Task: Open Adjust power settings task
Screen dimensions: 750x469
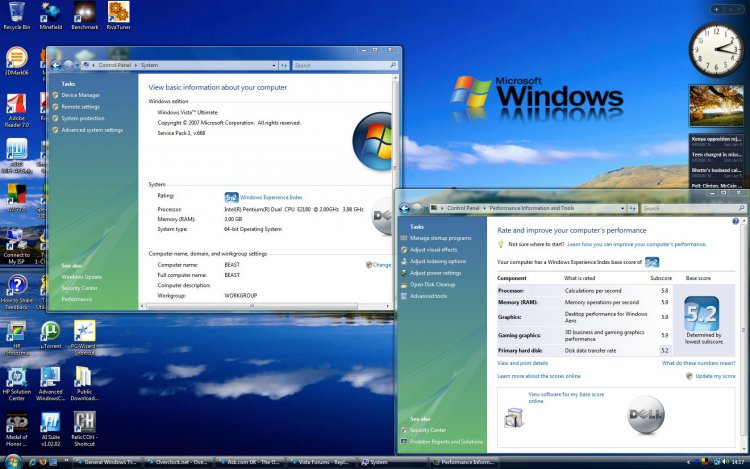Action: [x=435, y=273]
